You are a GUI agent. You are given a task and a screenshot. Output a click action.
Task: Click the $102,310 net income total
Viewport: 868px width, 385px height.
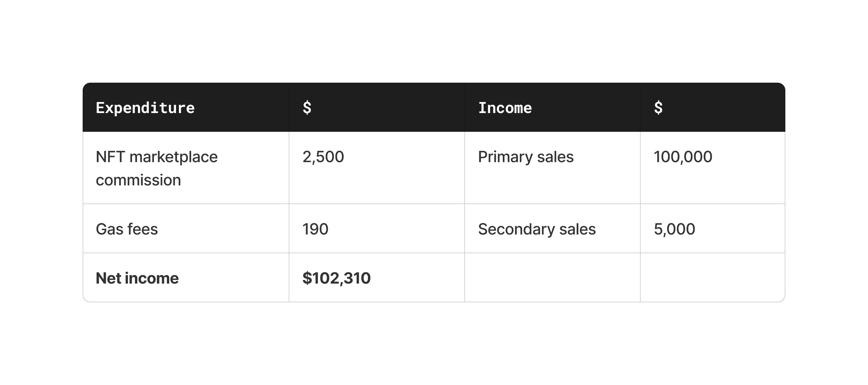click(x=336, y=278)
